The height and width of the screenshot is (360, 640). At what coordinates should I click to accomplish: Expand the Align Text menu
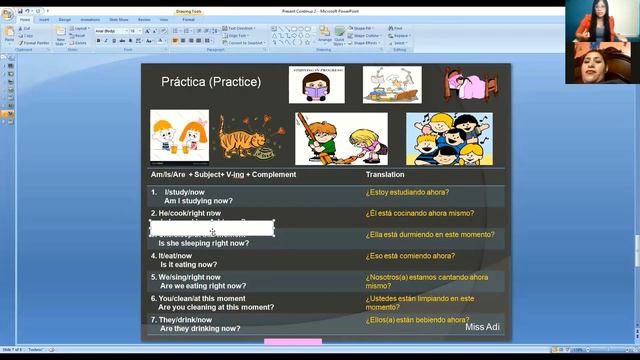tap(236, 36)
